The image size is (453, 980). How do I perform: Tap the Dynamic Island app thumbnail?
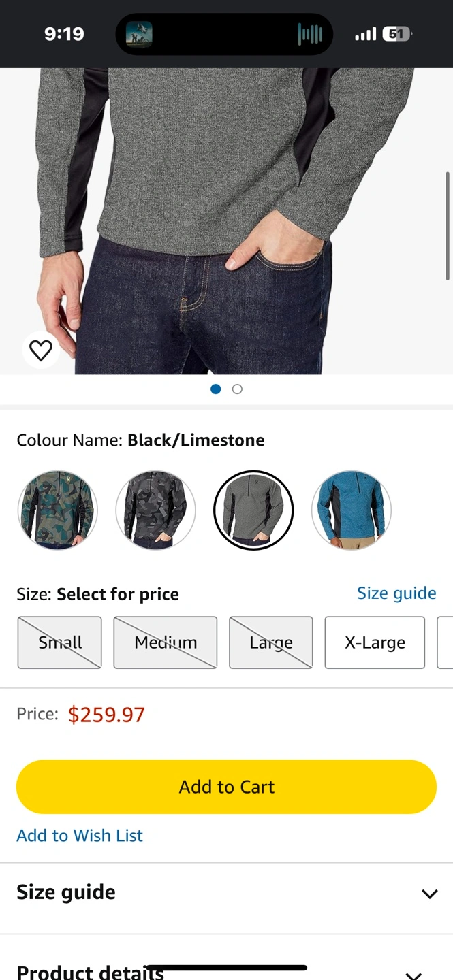(x=139, y=34)
